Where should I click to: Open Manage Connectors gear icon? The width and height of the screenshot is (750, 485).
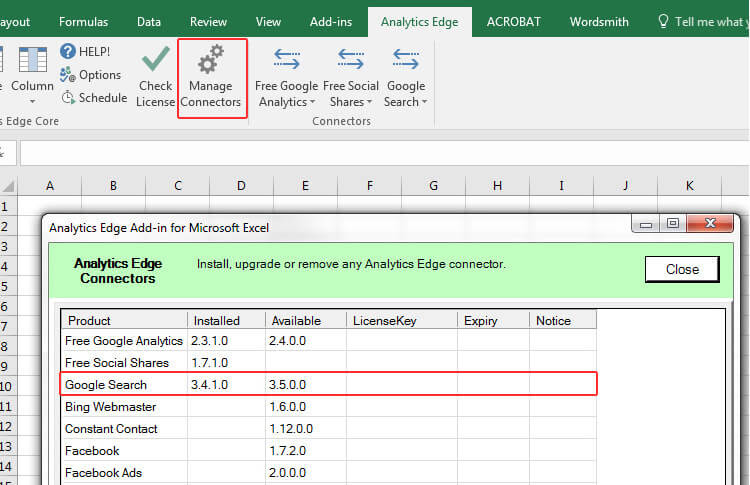pos(211,59)
